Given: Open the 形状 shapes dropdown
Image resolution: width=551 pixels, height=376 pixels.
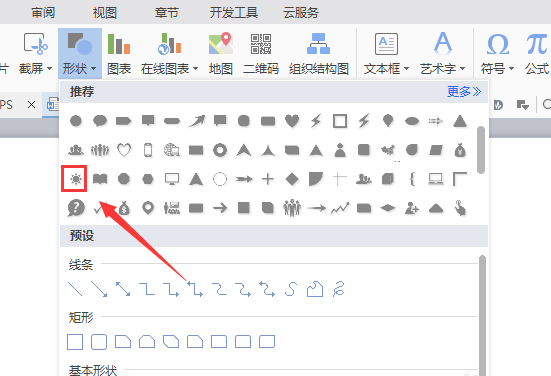Looking at the screenshot, I should 79,54.
